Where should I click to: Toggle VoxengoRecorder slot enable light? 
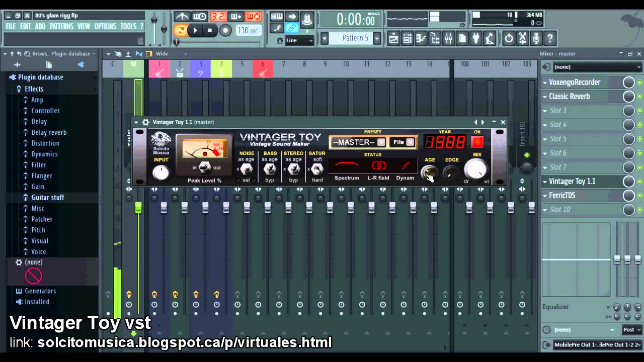coord(639,82)
